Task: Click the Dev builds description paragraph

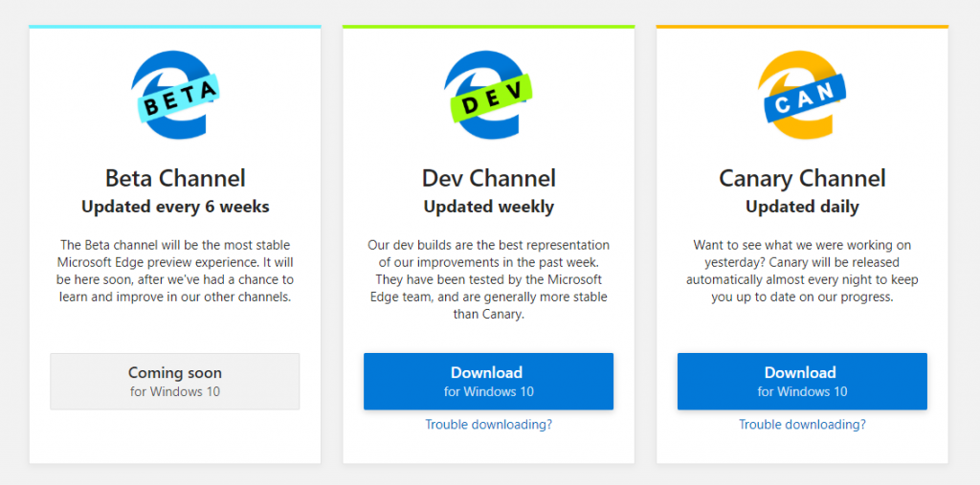Action: [x=489, y=279]
